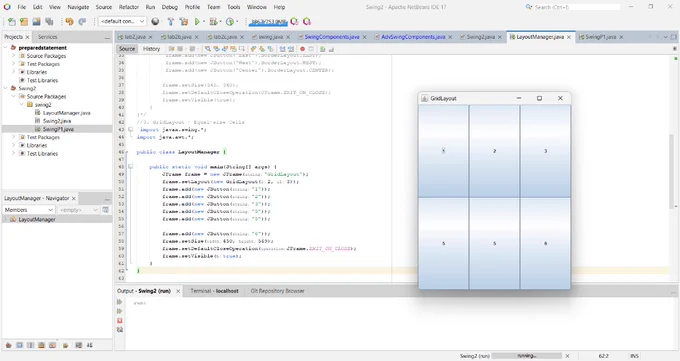Open the Debug menu
This screenshot has width=680, height=361.
(170, 7)
